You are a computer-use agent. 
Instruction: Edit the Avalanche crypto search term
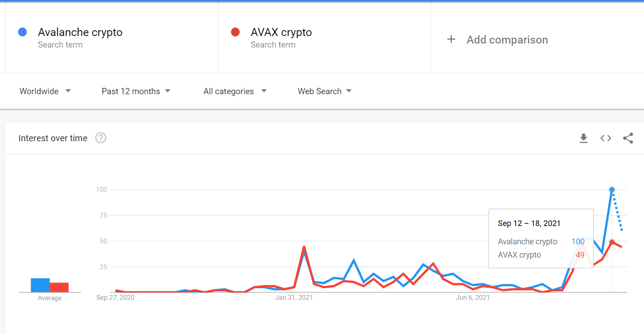[x=80, y=32]
